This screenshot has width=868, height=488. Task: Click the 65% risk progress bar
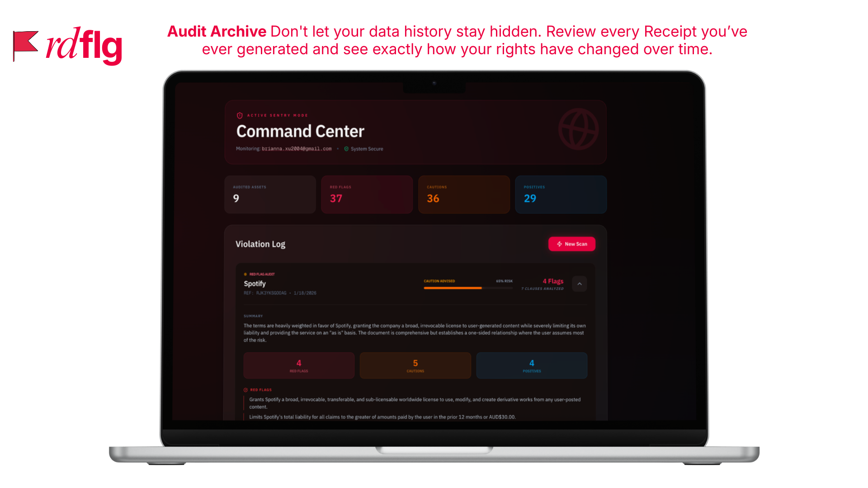point(468,288)
